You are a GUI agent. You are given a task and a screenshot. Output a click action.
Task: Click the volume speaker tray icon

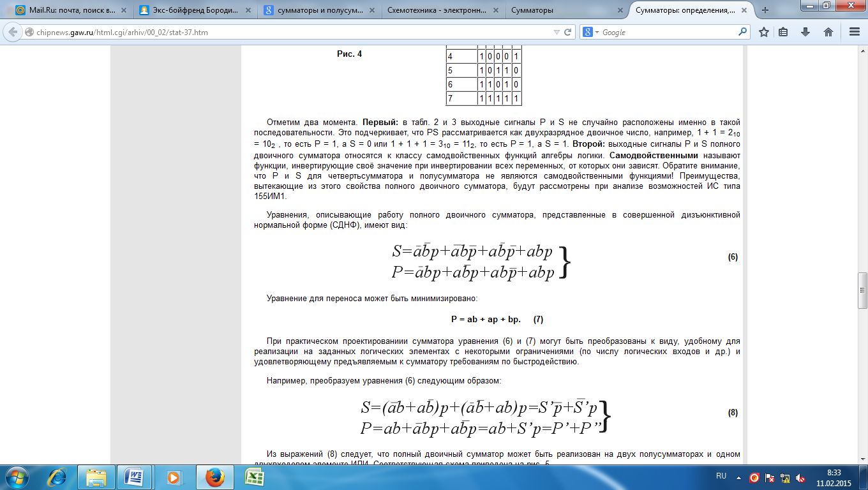(800, 477)
